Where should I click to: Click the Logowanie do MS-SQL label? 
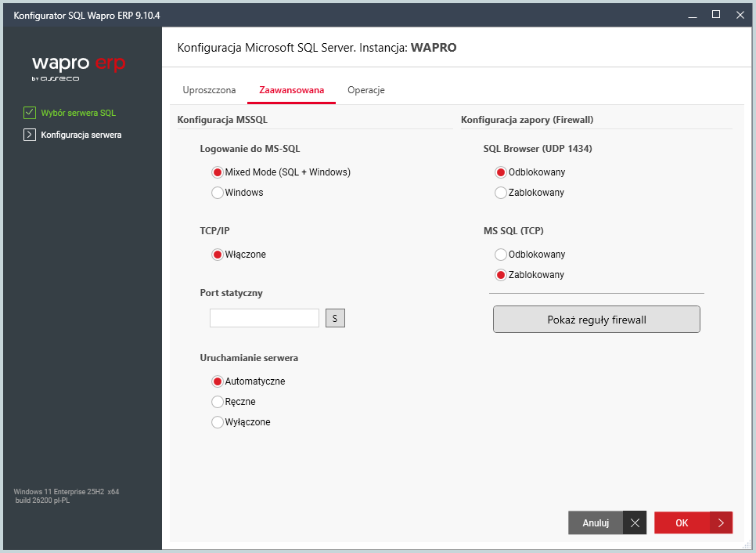(x=250, y=149)
